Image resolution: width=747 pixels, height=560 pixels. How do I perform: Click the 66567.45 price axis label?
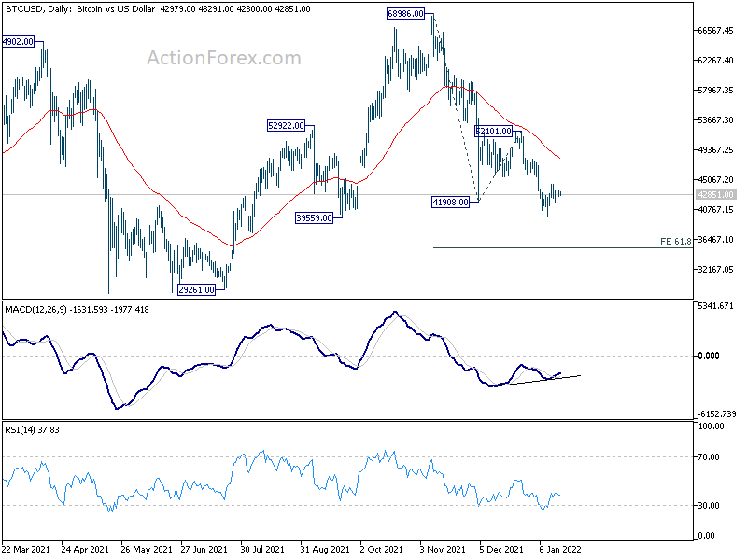pyautogui.click(x=715, y=31)
